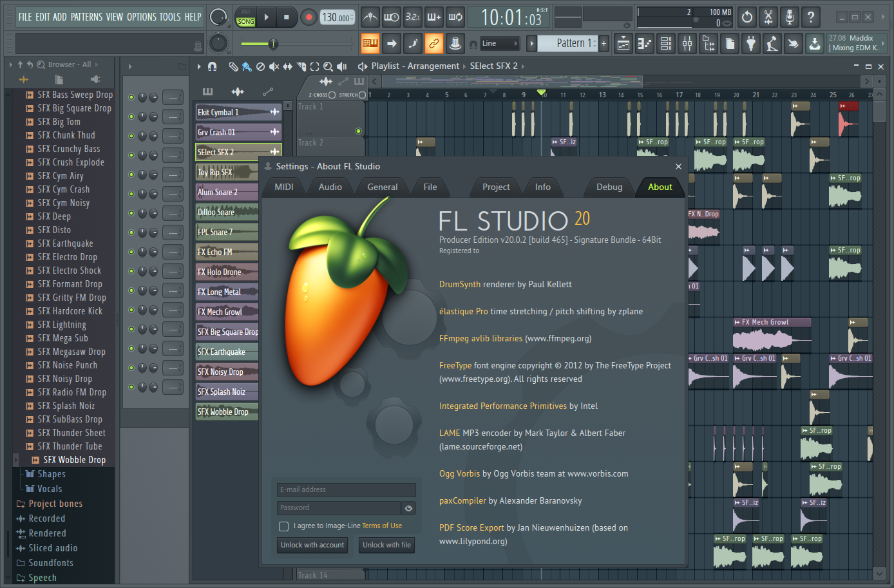The width and height of the screenshot is (894, 588).
Task: Open the Browser options arrow
Action: (10, 64)
